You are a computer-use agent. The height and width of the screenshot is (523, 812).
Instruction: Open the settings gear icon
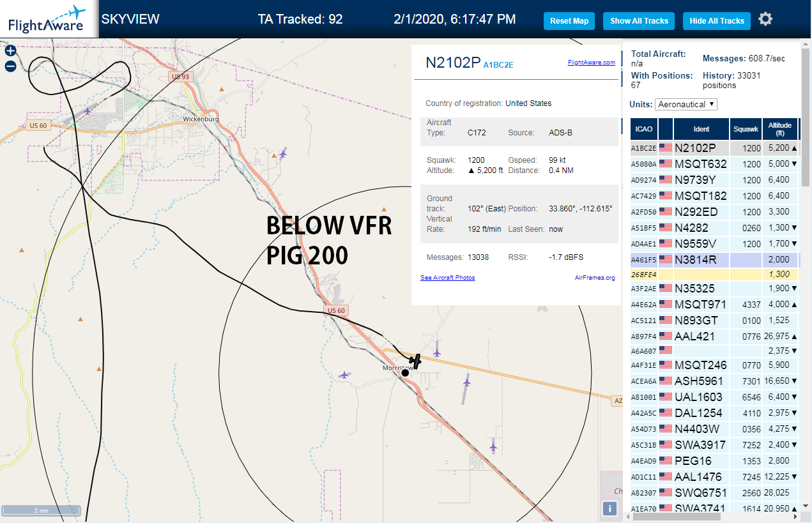click(765, 19)
